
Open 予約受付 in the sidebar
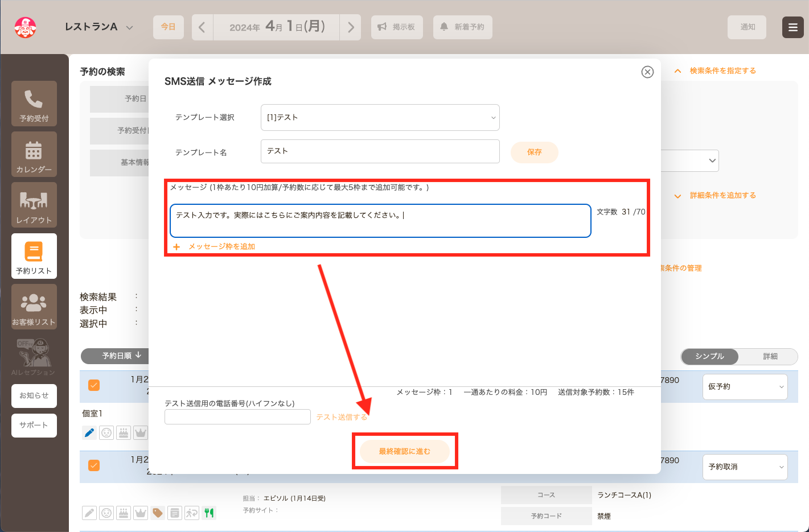34,104
